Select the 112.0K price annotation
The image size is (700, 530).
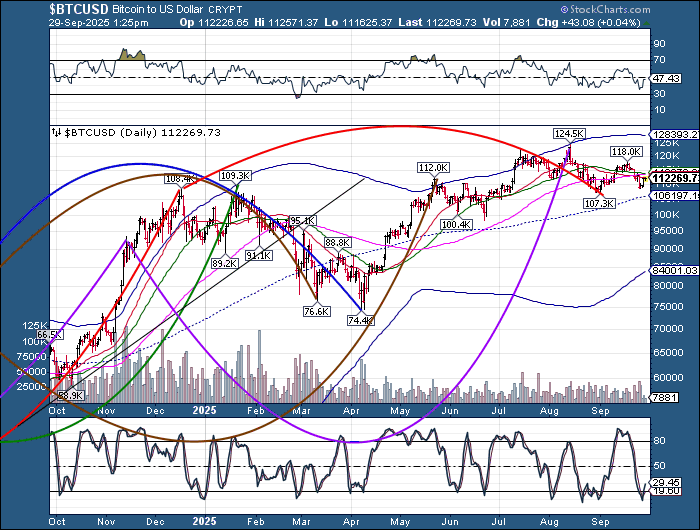pyautogui.click(x=432, y=168)
